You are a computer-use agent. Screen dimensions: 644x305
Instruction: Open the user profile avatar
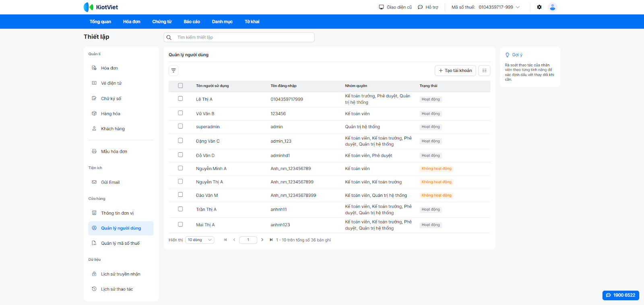click(x=552, y=7)
